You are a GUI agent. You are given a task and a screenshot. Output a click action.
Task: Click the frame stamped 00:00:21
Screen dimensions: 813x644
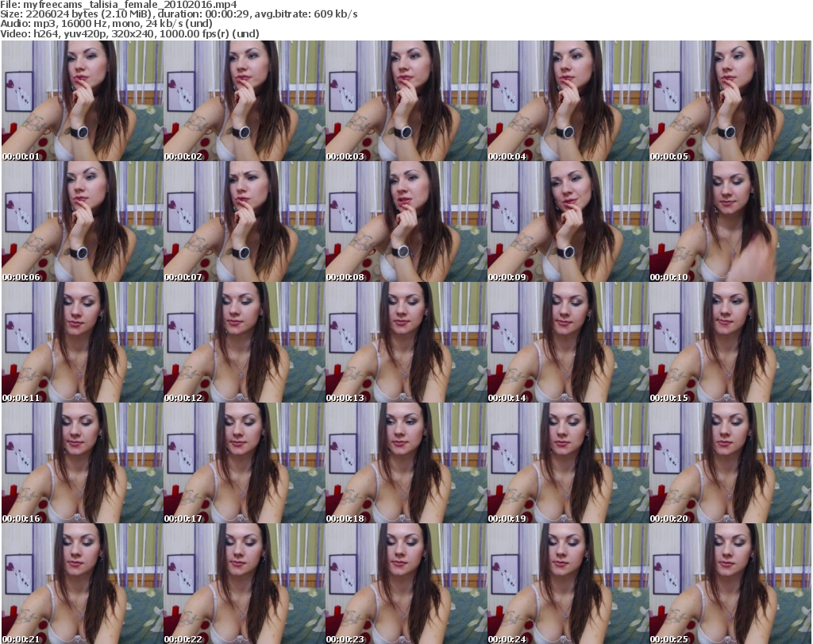(82, 584)
